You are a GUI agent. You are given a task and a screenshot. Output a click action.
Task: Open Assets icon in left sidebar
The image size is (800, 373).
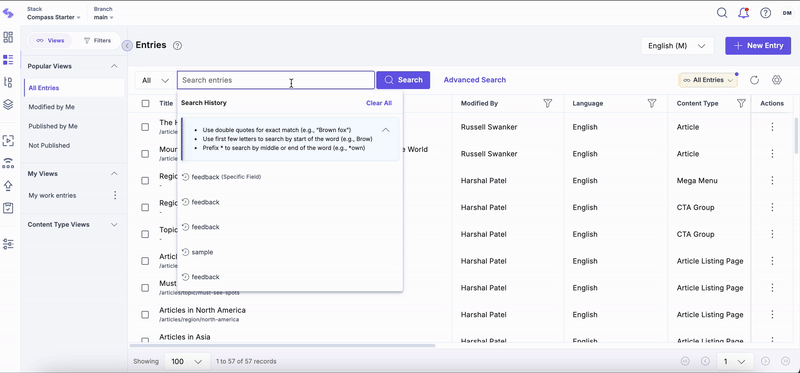8,105
